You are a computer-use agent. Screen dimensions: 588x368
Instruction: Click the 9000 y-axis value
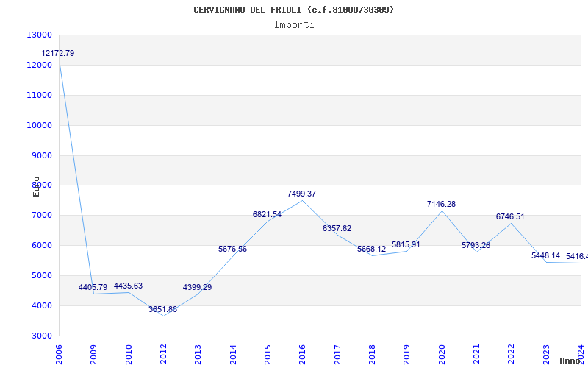point(41,155)
